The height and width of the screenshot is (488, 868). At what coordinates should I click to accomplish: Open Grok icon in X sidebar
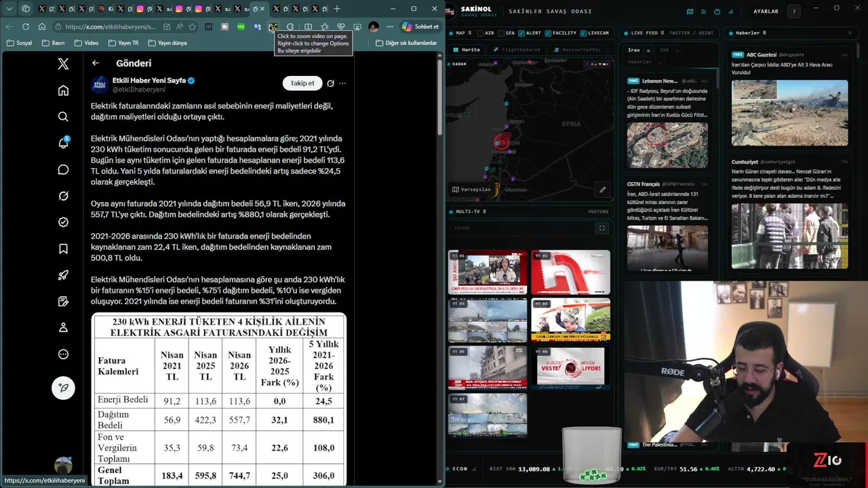63,196
